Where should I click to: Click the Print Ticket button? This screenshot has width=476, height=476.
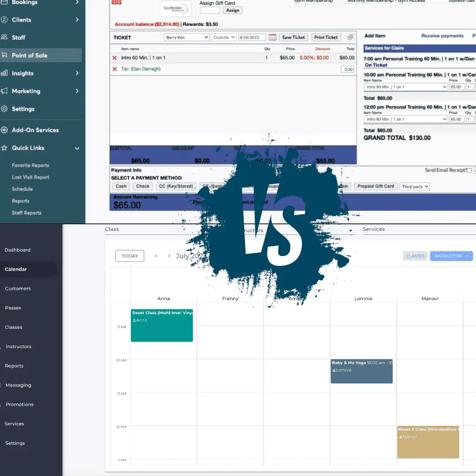[326, 37]
